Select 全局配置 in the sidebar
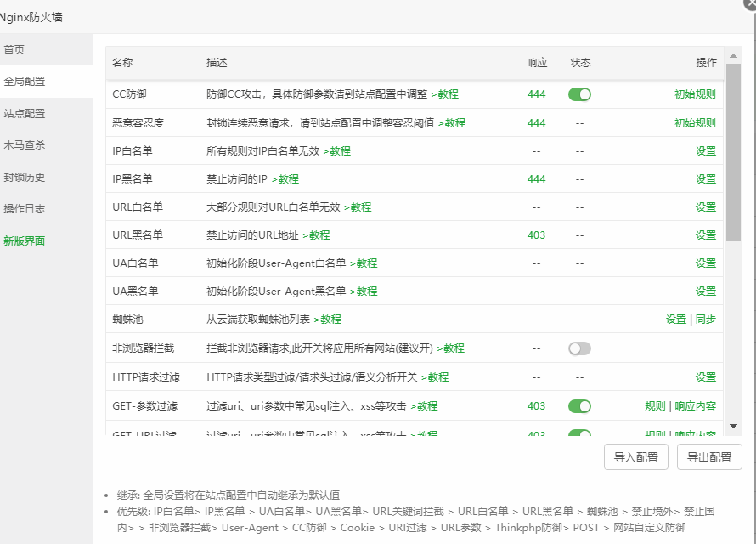 pyautogui.click(x=47, y=82)
